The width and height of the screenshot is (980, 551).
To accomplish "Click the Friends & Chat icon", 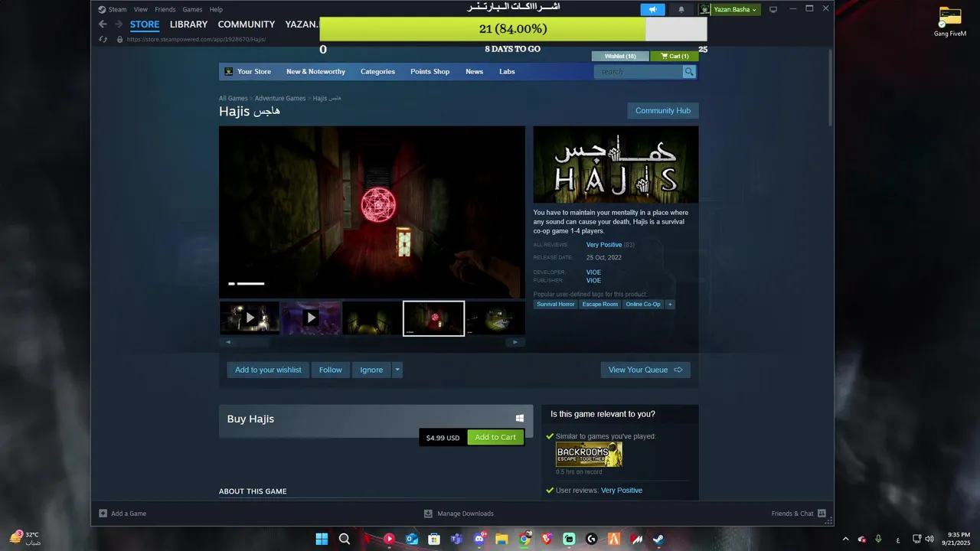I will [x=822, y=514].
